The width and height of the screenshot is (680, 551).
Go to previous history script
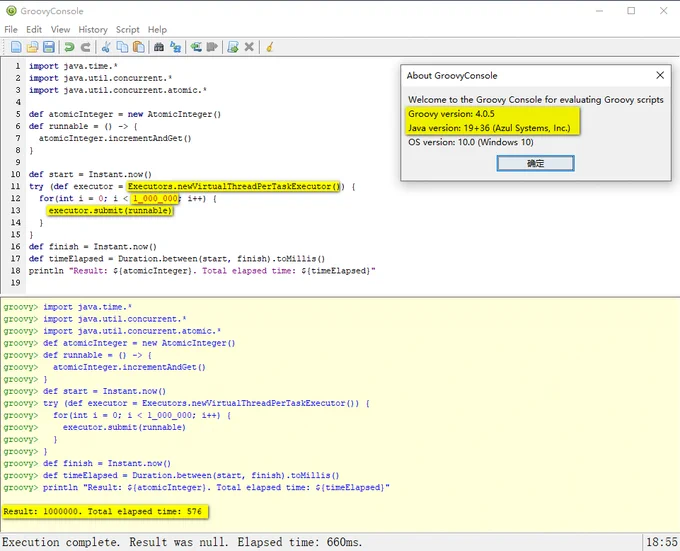pyautogui.click(x=196, y=47)
